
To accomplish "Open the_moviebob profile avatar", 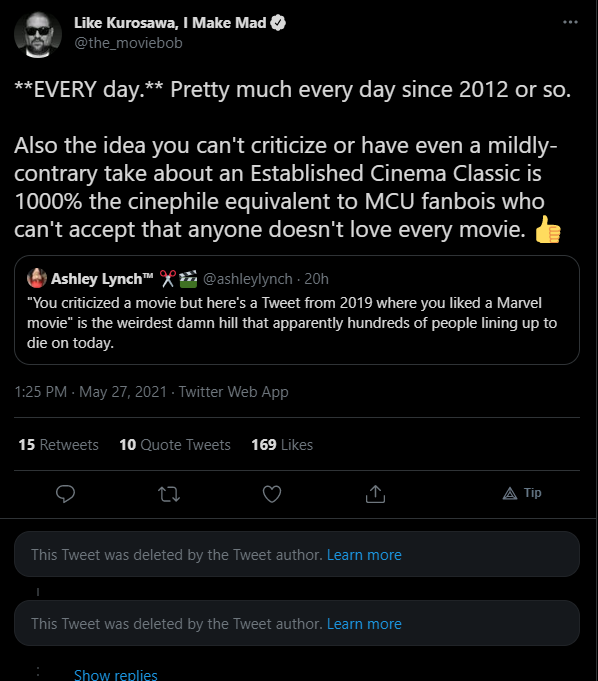I will [x=38, y=35].
